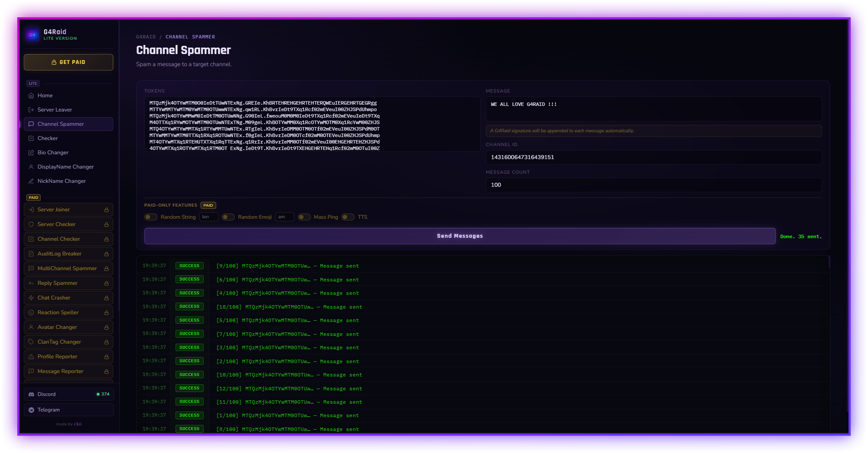This screenshot has height=453, width=868.
Task: Open the Message Reporter sidebar item
Action: point(69,371)
